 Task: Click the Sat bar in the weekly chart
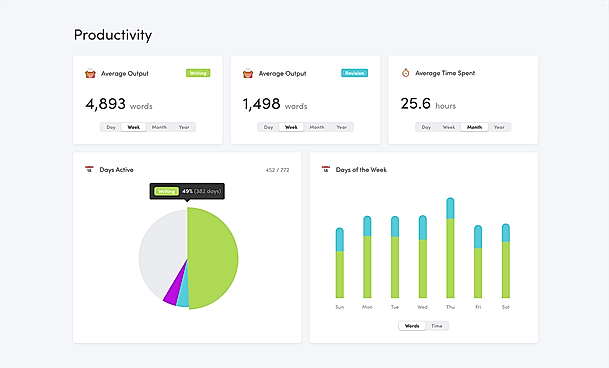click(506, 261)
